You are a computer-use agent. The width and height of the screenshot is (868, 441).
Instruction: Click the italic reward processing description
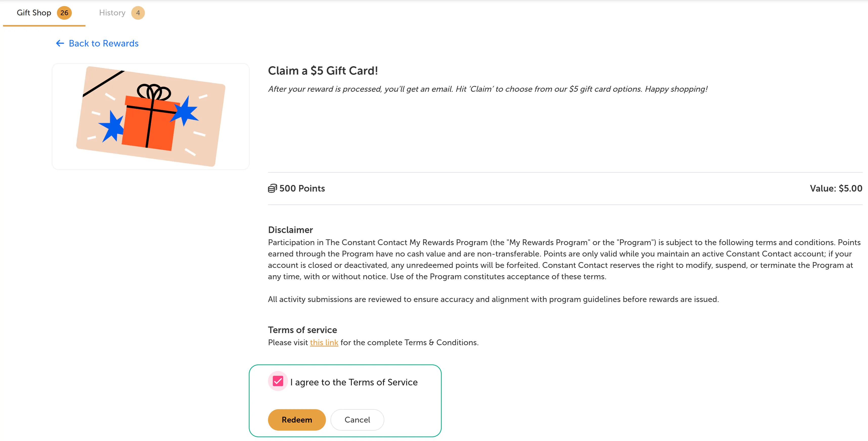487,89
